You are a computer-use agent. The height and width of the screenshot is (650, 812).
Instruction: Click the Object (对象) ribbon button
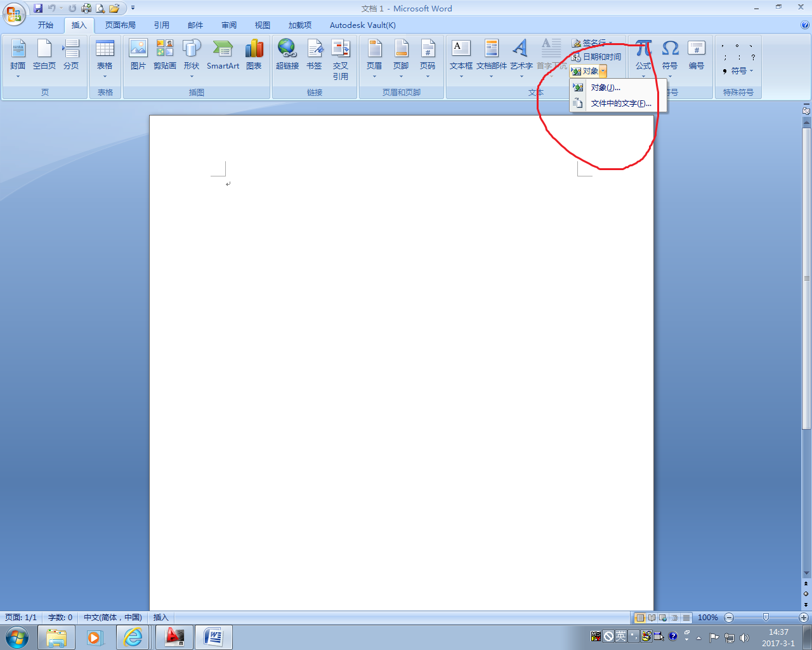point(585,71)
